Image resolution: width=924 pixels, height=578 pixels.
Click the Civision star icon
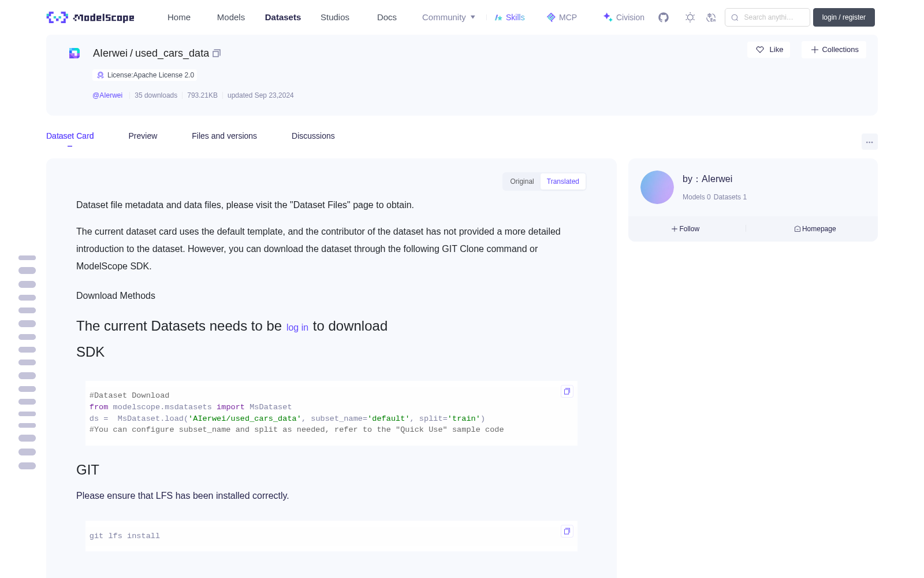608,17
